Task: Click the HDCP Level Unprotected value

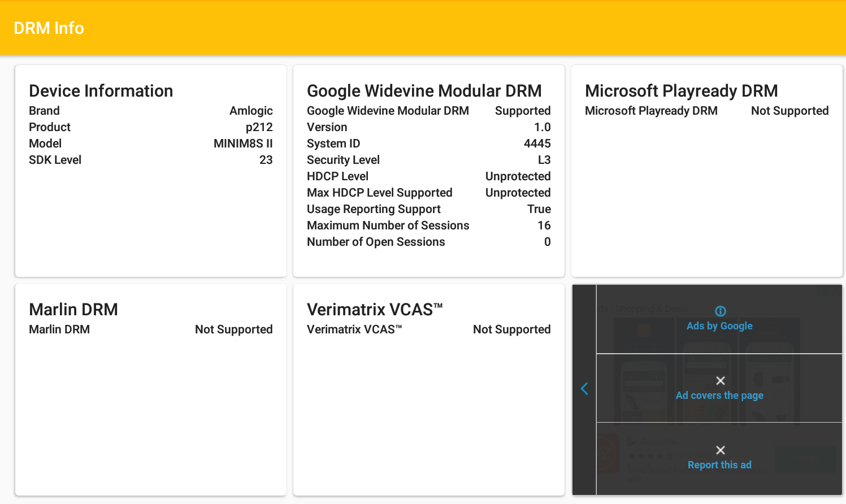Action: click(518, 176)
